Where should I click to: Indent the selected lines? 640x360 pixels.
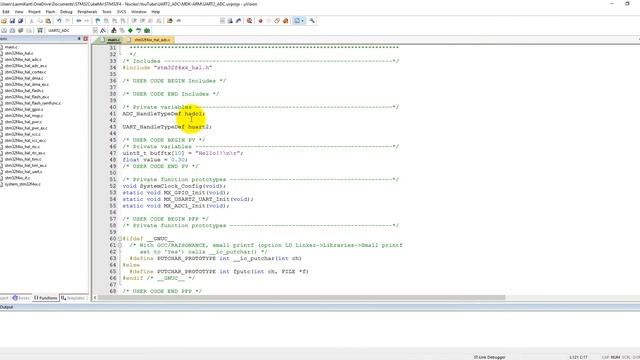click(x=134, y=21)
